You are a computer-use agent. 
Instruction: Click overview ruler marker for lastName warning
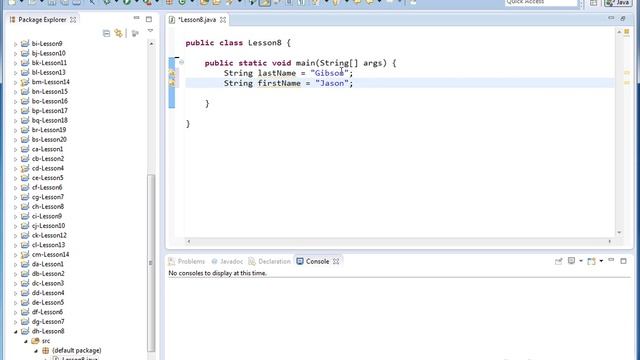click(x=627, y=73)
